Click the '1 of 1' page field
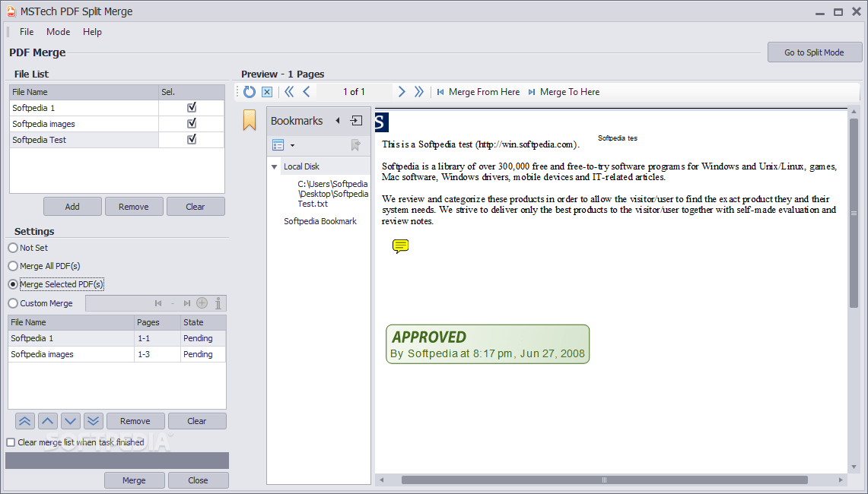This screenshot has height=494, width=868. [x=355, y=92]
